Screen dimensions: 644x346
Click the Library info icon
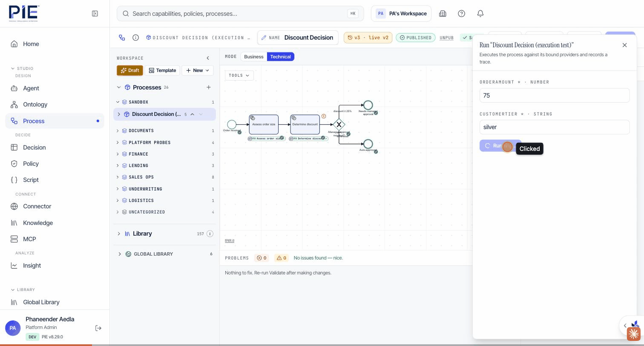pyautogui.click(x=210, y=234)
